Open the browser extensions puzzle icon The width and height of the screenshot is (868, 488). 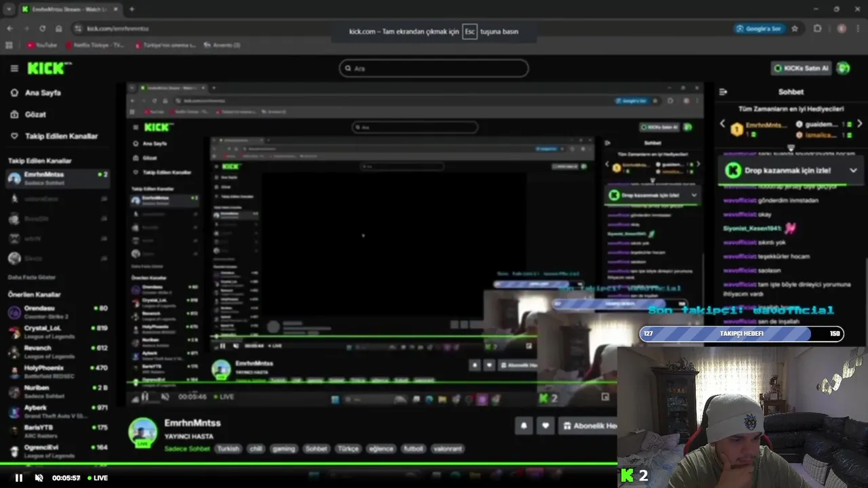[x=817, y=28]
